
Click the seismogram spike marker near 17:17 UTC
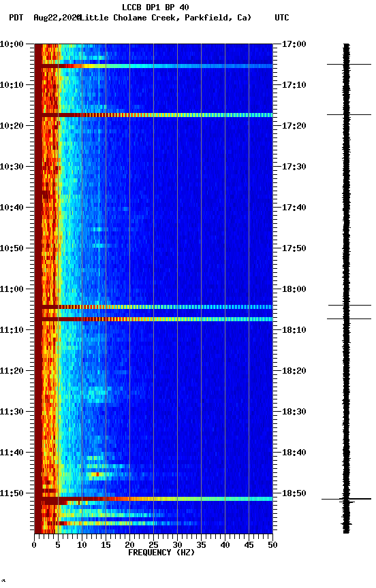coord(349,115)
